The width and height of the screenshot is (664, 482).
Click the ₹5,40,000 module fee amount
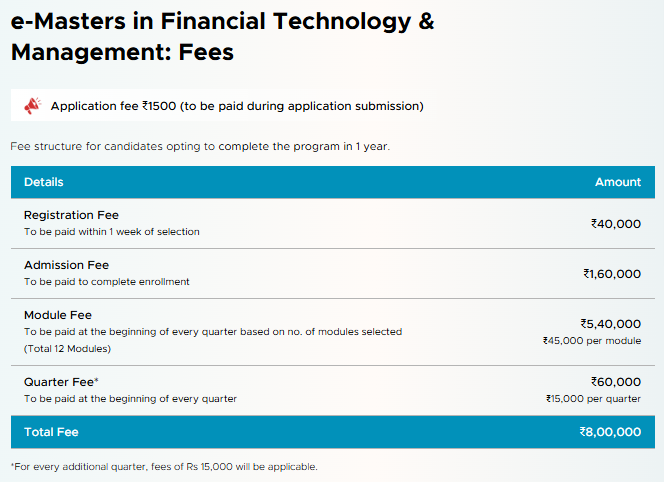pos(611,324)
